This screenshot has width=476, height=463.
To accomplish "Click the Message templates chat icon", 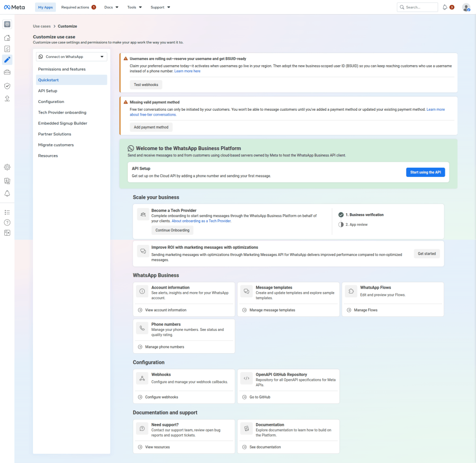I will [247, 291].
